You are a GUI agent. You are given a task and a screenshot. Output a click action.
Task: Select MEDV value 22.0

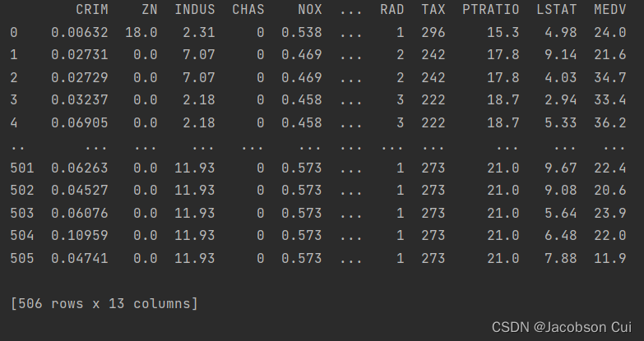tap(609, 236)
